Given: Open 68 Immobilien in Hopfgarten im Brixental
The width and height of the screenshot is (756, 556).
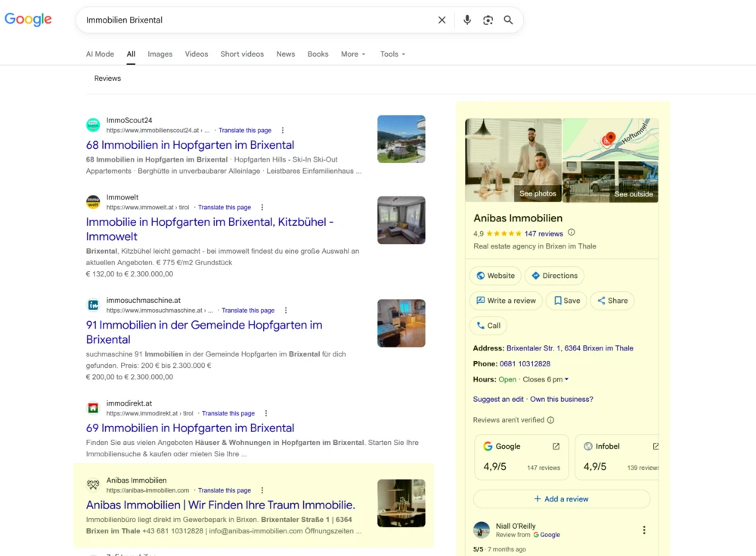Looking at the screenshot, I should [190, 145].
